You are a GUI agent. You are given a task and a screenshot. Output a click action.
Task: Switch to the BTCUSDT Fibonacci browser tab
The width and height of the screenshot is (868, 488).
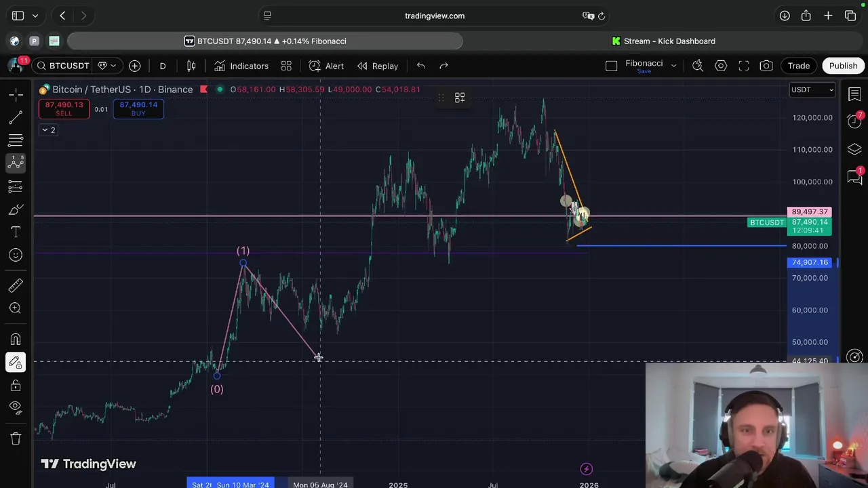[x=265, y=41]
